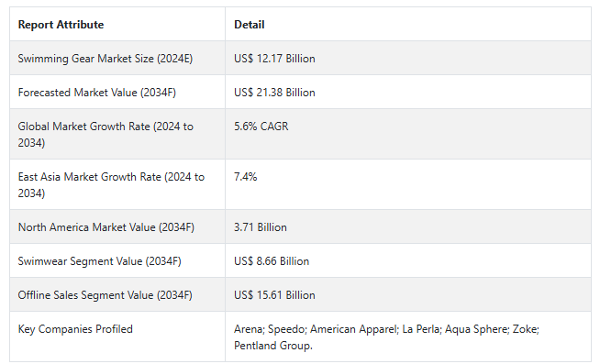Select the North America Market Value (2034F) cell

pyautogui.click(x=117, y=226)
